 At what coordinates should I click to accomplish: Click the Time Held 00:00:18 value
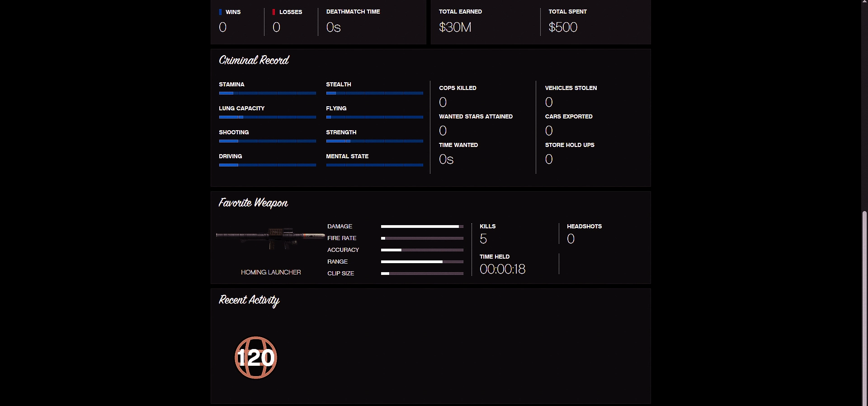[502, 269]
